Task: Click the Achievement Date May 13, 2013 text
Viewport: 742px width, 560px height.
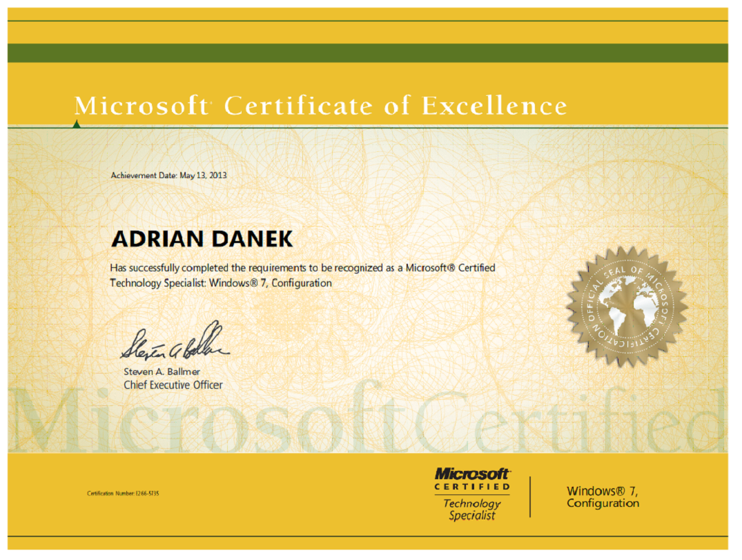Action: pyautogui.click(x=168, y=175)
